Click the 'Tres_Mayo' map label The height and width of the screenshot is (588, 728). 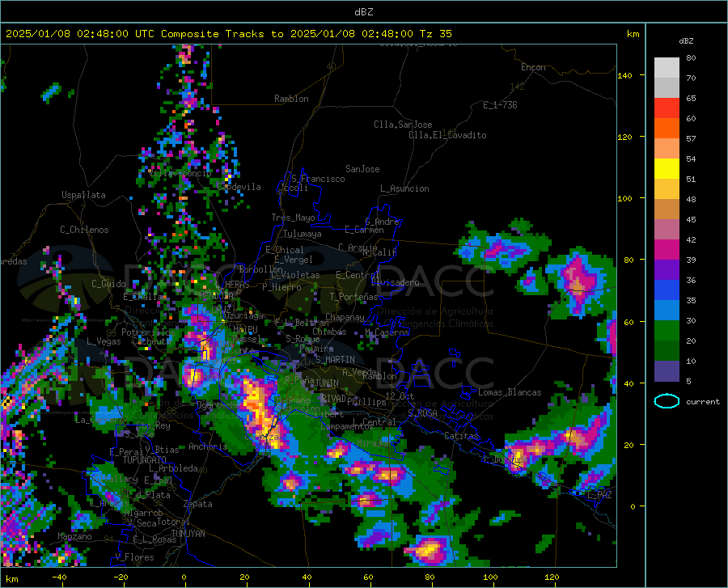[293, 218]
